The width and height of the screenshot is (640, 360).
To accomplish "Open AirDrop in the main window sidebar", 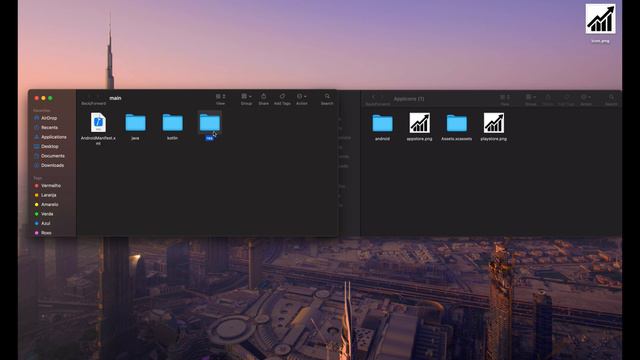I will point(46,118).
